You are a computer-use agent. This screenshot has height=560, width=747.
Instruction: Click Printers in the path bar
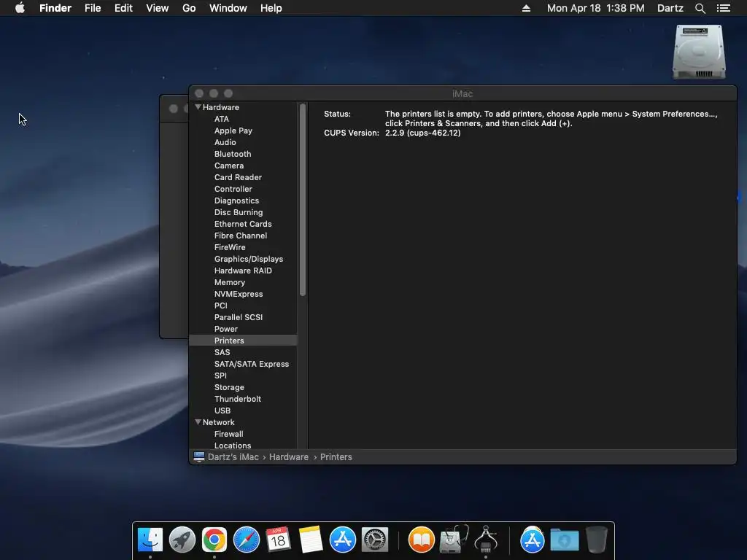click(x=336, y=456)
